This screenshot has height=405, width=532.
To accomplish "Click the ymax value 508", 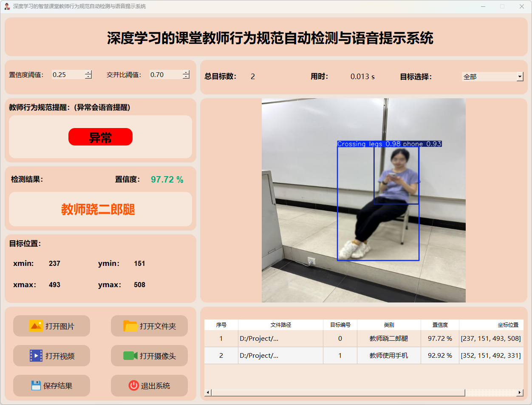I will (x=139, y=285).
